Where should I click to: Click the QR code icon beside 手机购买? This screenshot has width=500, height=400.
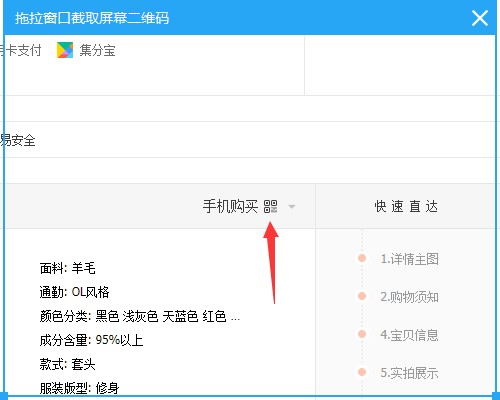click(x=270, y=206)
